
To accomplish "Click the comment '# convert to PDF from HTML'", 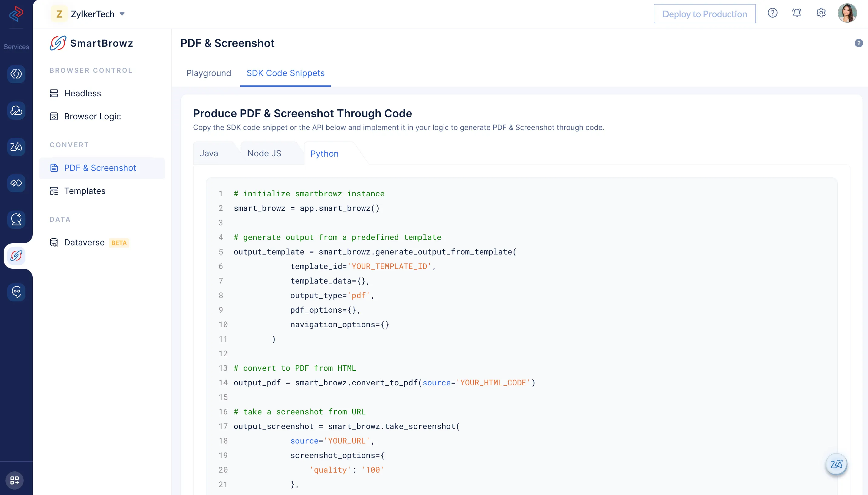I will pyautogui.click(x=295, y=368).
